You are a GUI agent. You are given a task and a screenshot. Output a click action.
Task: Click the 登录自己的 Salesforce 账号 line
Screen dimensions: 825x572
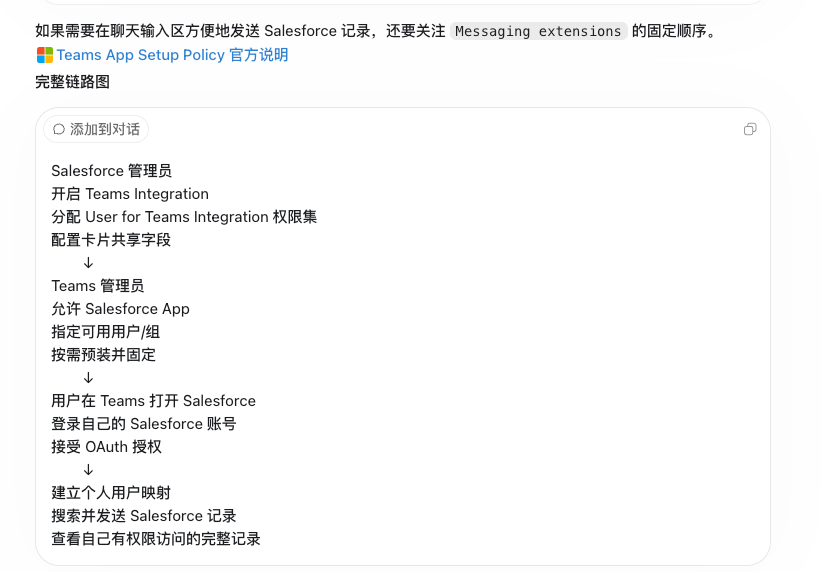pyautogui.click(x=144, y=424)
